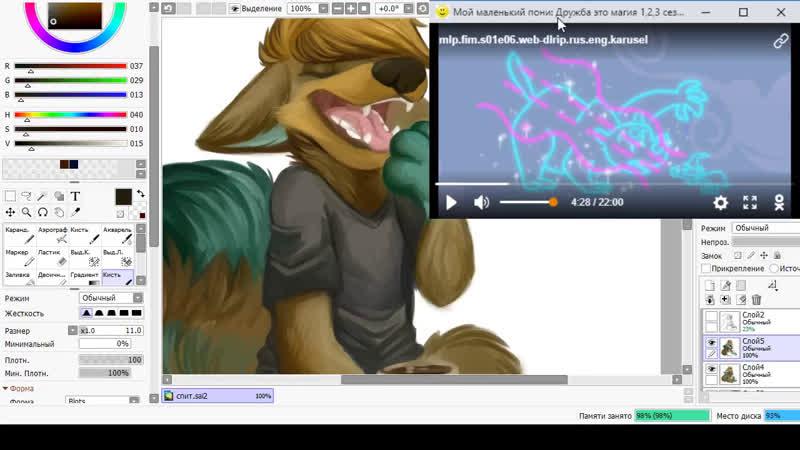Enter fullscreen in video player

pyautogui.click(x=750, y=203)
